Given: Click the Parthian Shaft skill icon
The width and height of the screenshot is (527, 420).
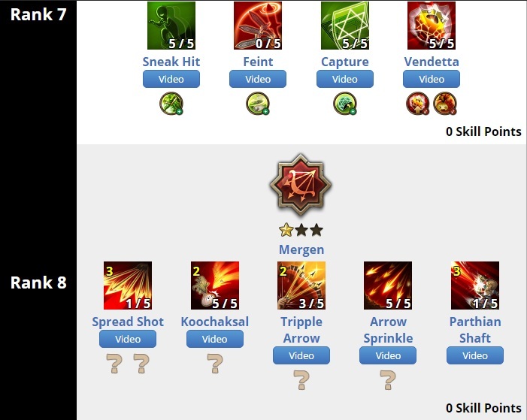Looking at the screenshot, I should [475, 286].
